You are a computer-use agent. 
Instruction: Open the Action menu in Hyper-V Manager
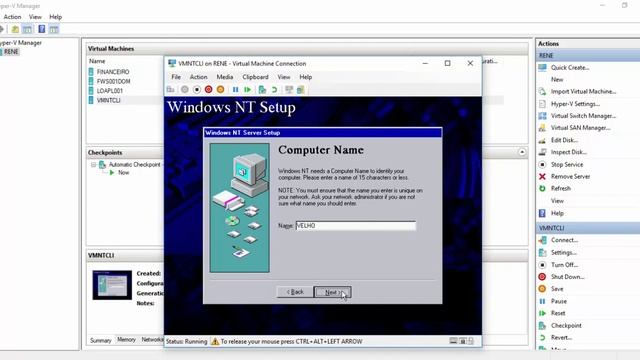[12, 17]
